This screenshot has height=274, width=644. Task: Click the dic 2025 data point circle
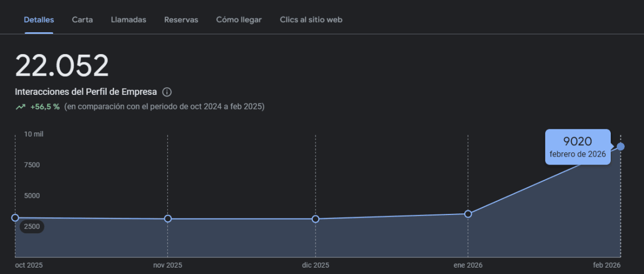(x=316, y=219)
